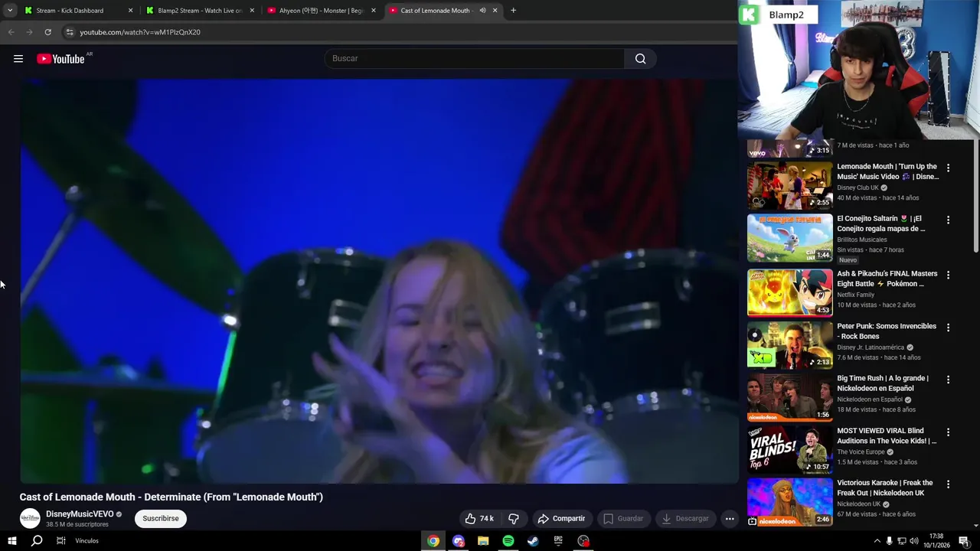Go to the YouTube home logo

60,59
